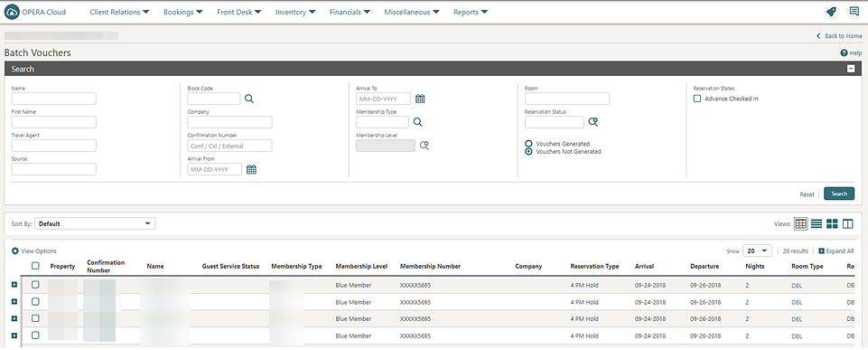The image size is (868, 350).
Task: Expand the first reservation row
Action: [14, 285]
